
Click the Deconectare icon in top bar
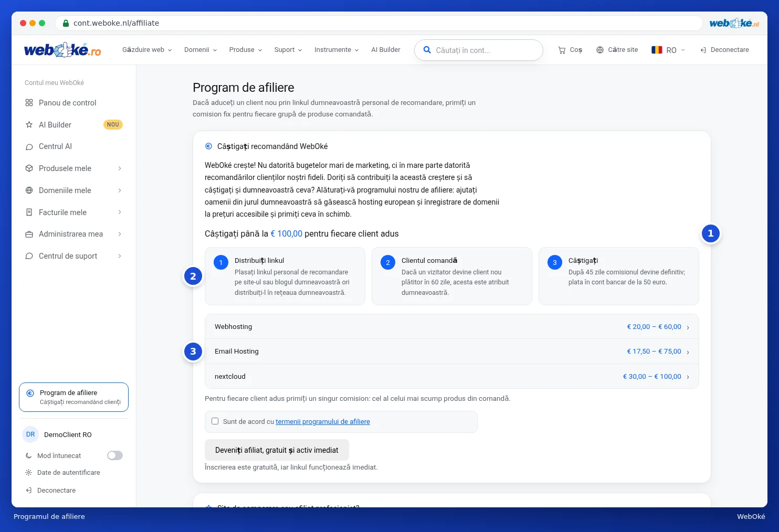point(703,50)
